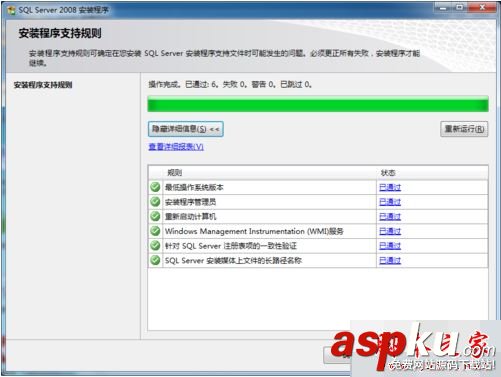The width and height of the screenshot is (501, 377).
Task: Click the 重新运行(R) button
Action: tap(464, 129)
